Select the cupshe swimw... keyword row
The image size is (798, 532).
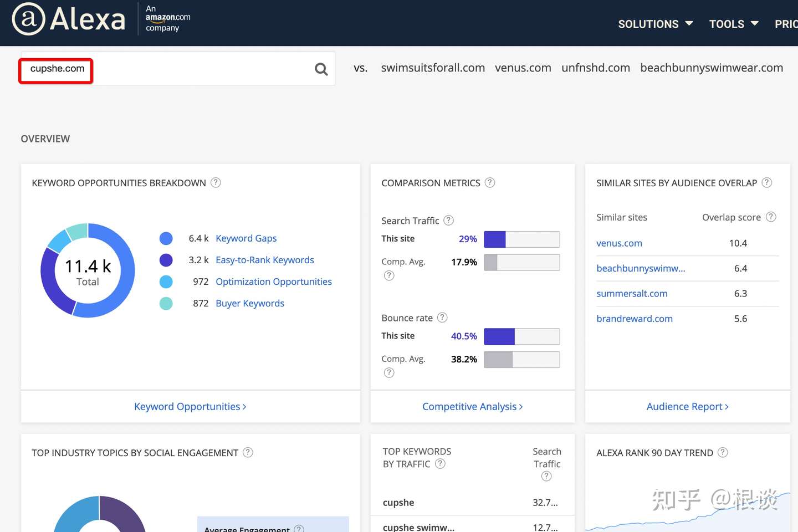tap(472, 525)
